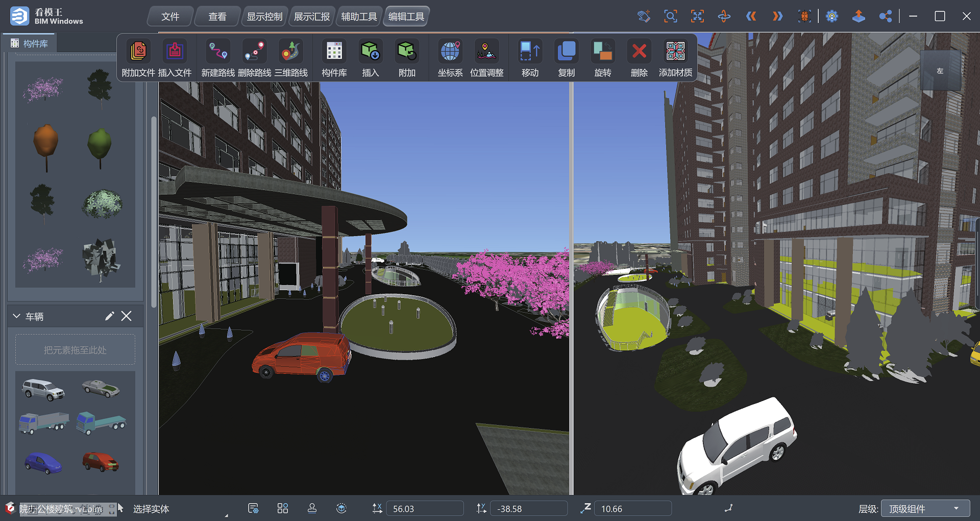Click the share icon in title bar
980x521 pixels.
coord(885,16)
